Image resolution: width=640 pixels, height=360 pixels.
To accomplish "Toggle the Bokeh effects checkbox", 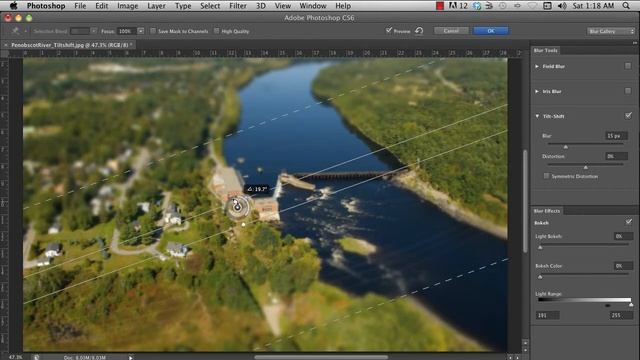I will pos(629,222).
